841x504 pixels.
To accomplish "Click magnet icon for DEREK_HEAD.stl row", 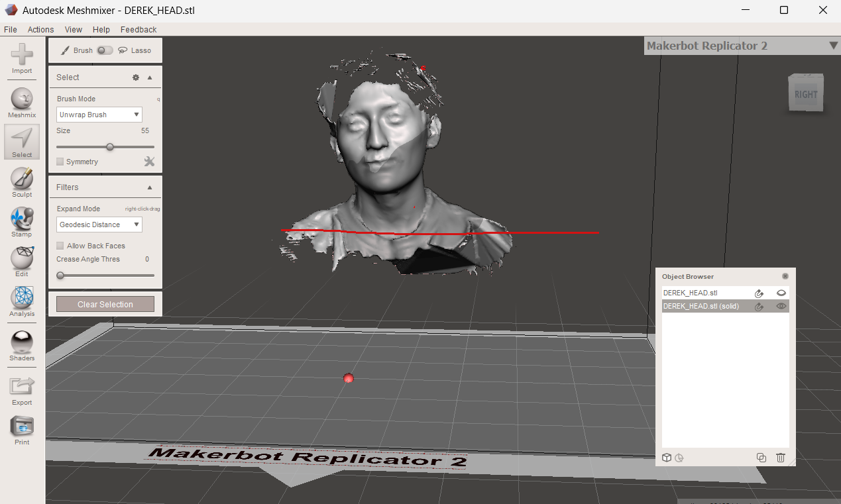I will click(x=759, y=293).
